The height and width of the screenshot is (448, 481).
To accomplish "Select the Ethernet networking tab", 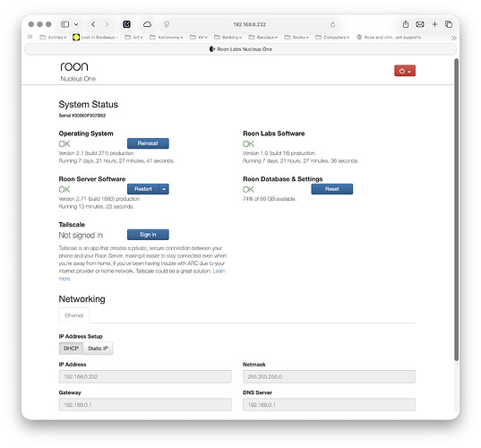I will (x=74, y=315).
